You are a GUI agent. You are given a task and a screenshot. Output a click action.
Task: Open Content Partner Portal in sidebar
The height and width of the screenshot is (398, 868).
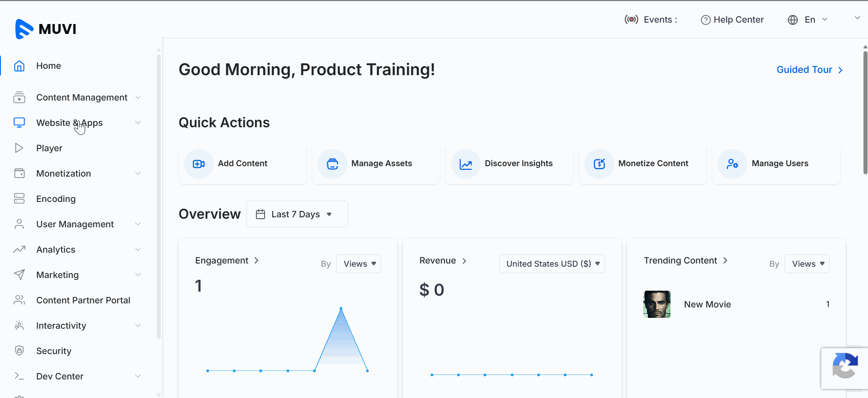[83, 300]
